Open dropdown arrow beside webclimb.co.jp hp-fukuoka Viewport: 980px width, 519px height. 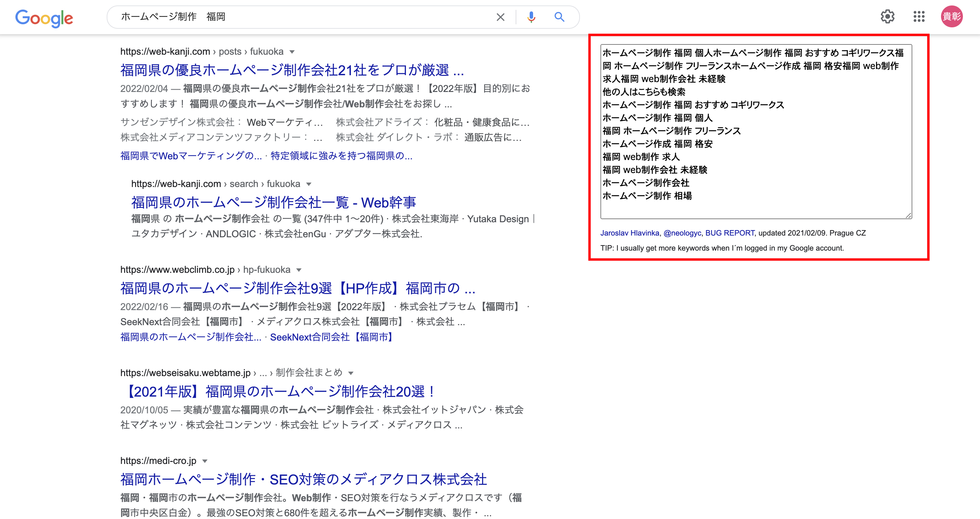(x=299, y=270)
